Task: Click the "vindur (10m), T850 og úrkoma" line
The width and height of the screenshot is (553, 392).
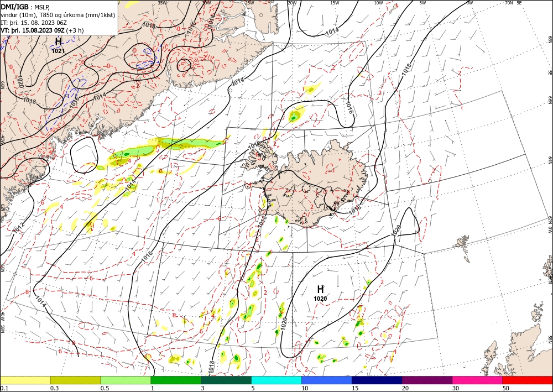Action: tap(58, 15)
